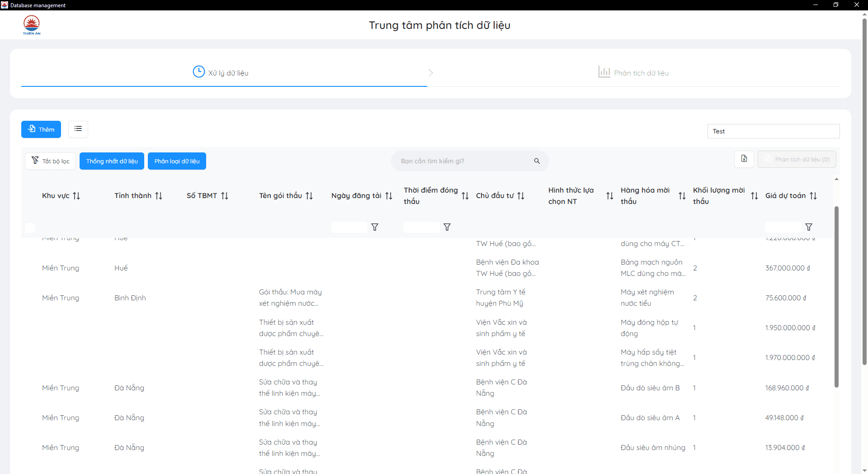The height and width of the screenshot is (474, 868).
Task: Click Tắt bộ lọc button
Action: pyautogui.click(x=51, y=161)
